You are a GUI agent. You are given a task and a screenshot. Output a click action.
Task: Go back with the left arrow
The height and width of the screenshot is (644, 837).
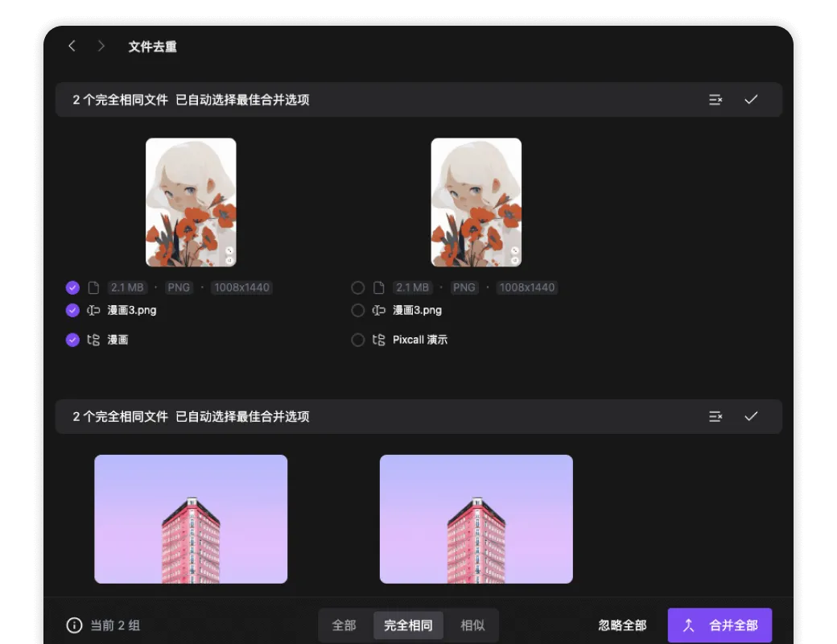coord(72,46)
